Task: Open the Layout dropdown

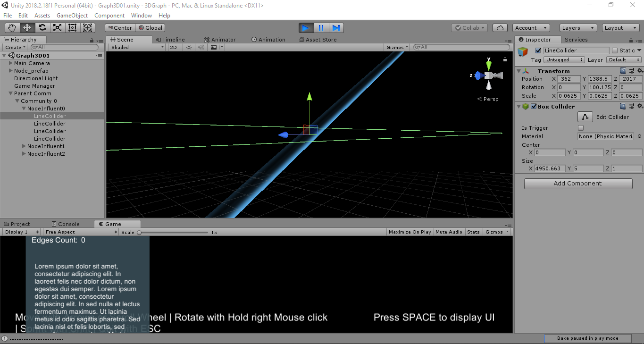Action: pos(621,28)
